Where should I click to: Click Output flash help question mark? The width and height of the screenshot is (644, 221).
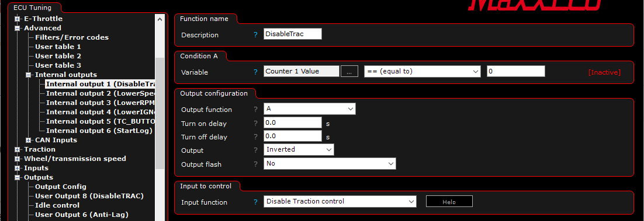point(255,165)
